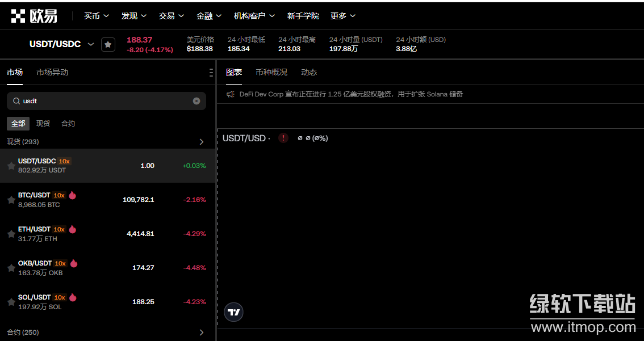The height and width of the screenshot is (341, 644).
Task: Click the TradingView logo on chart
Action: pos(233,312)
